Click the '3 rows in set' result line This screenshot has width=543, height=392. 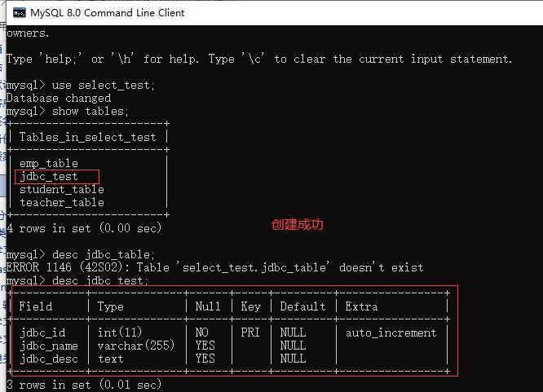84,385
